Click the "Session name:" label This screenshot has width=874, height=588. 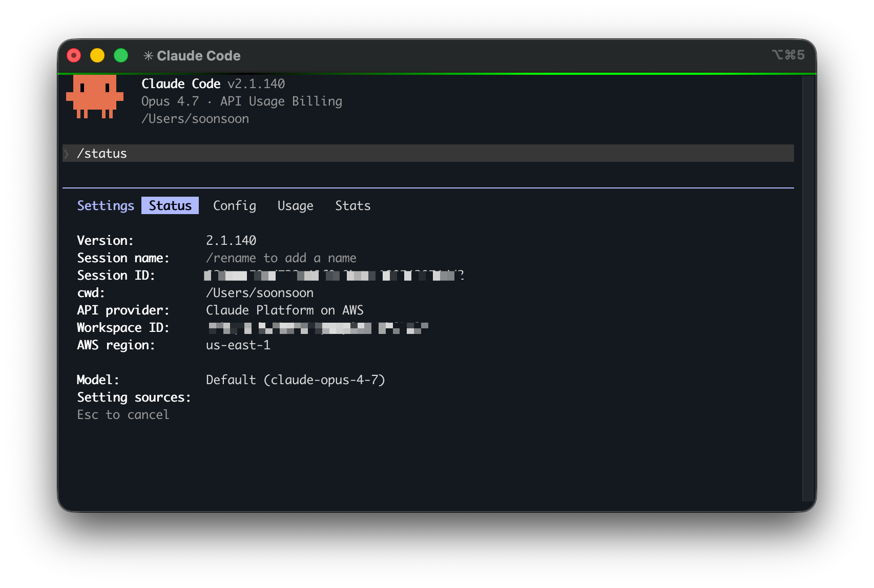tap(123, 258)
